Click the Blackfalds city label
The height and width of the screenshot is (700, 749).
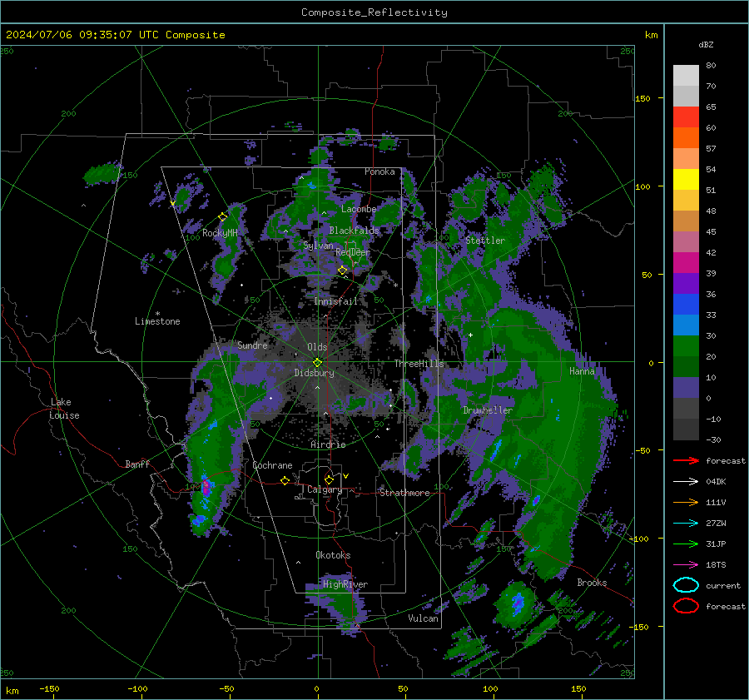(x=354, y=231)
